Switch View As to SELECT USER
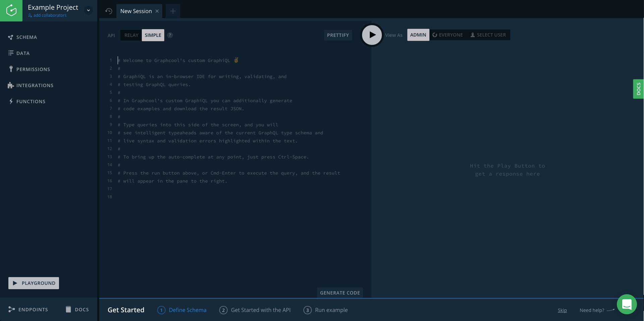This screenshot has width=644, height=321. [488, 35]
